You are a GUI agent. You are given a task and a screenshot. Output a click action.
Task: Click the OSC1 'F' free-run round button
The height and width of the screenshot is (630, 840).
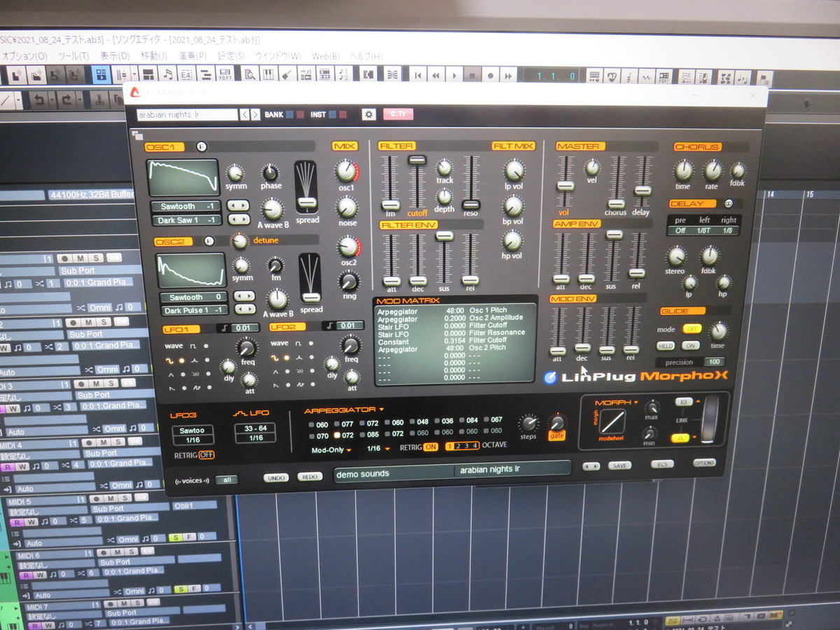tap(201, 146)
